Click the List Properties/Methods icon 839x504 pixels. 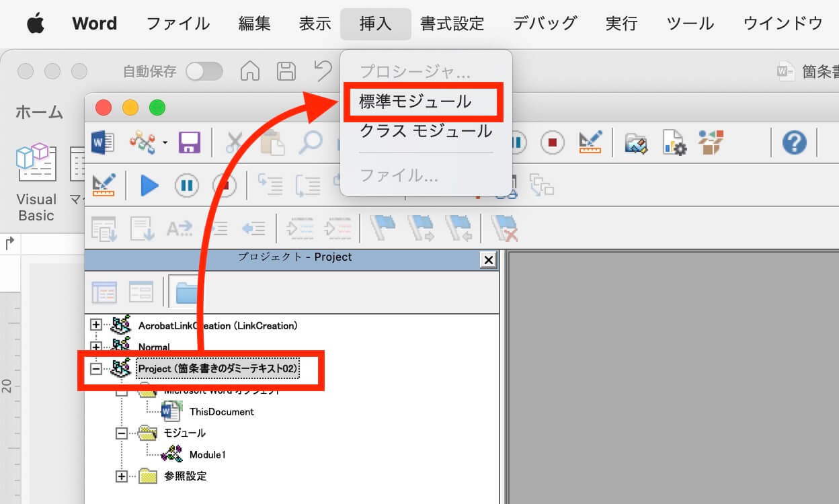[104, 228]
